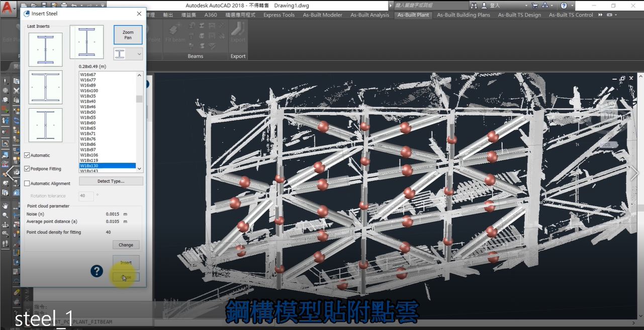Image resolution: width=644 pixels, height=330 pixels.
Task: Expand the hidden ribbon tabs overflow arrows
Action: [600, 15]
